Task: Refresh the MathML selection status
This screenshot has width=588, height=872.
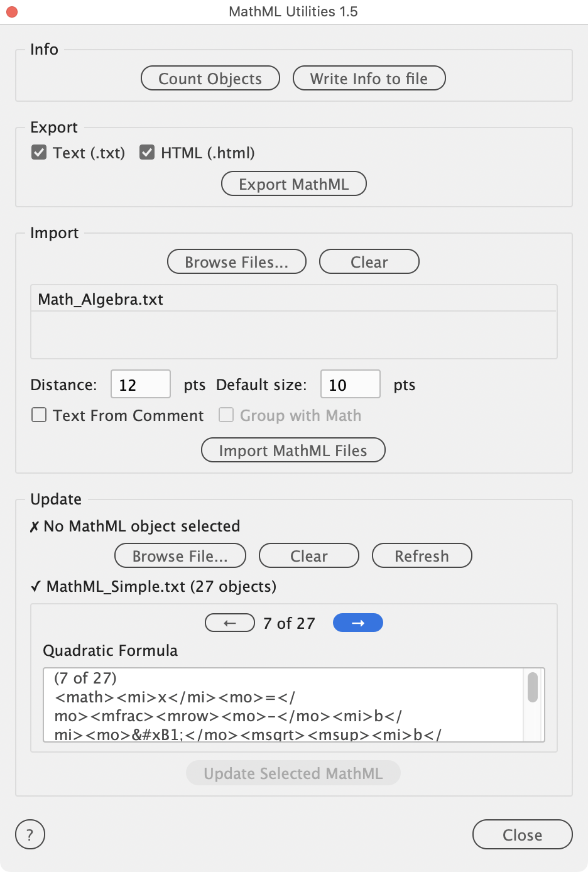Action: pyautogui.click(x=422, y=556)
